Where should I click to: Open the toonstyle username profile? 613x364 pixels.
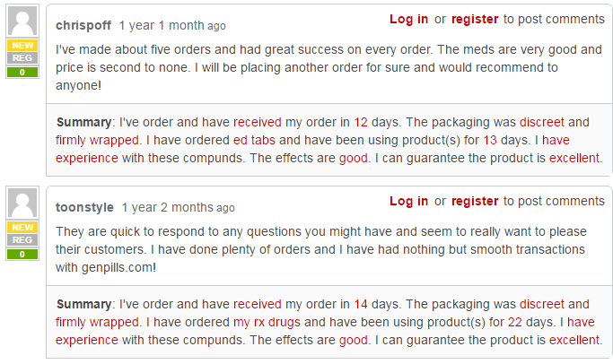(84, 207)
